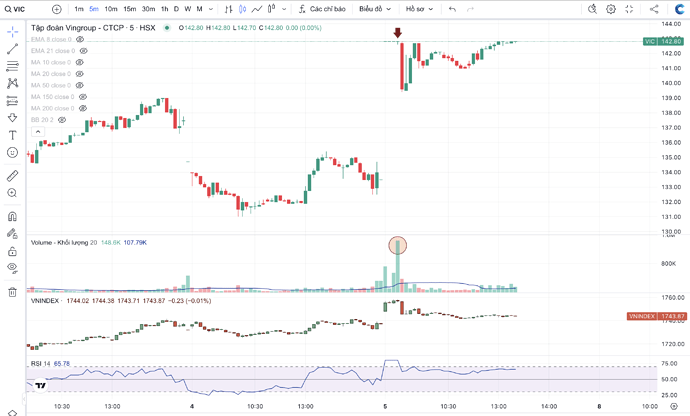The image size is (690, 416).
Task: Choose the bar chart style icon
Action: 228,9
